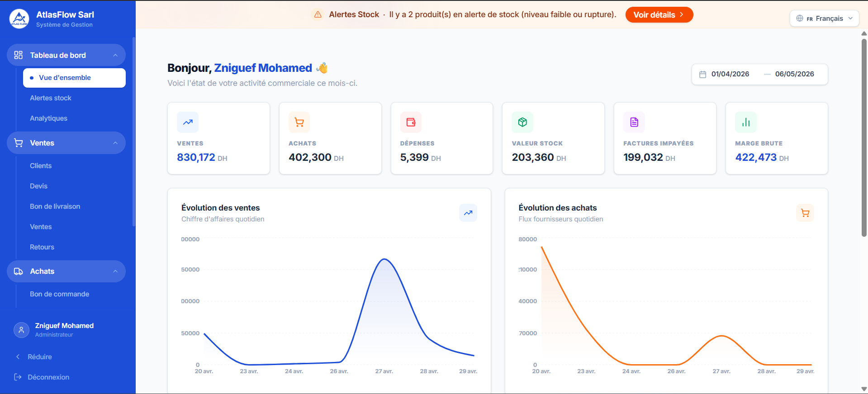Click Déconnexion to log out
The height and width of the screenshot is (394, 868).
coord(48,377)
